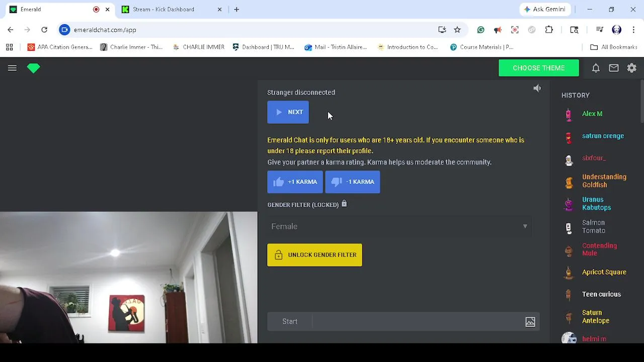Open the messages envelope icon
This screenshot has height=362, width=644.
(614, 68)
